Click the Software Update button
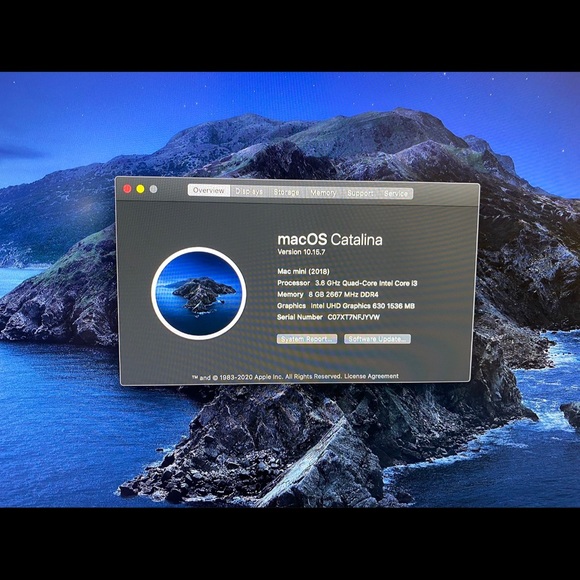The height and width of the screenshot is (580, 580). click(377, 339)
